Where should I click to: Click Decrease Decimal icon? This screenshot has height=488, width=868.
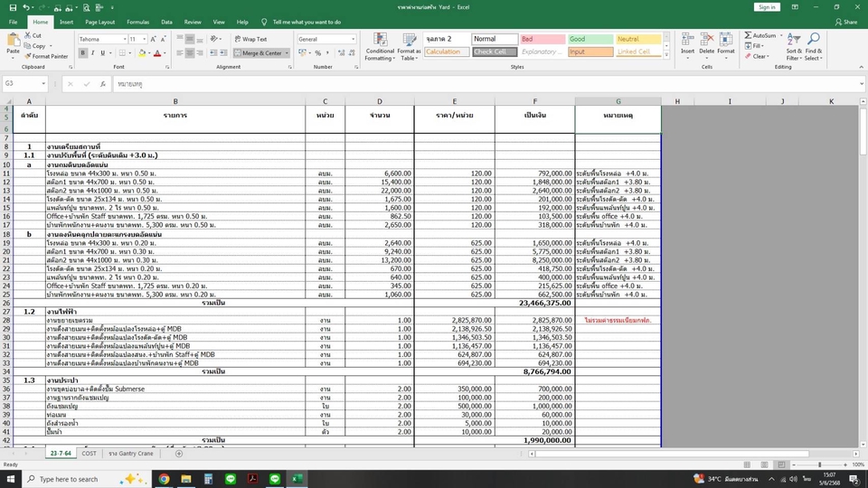352,53
